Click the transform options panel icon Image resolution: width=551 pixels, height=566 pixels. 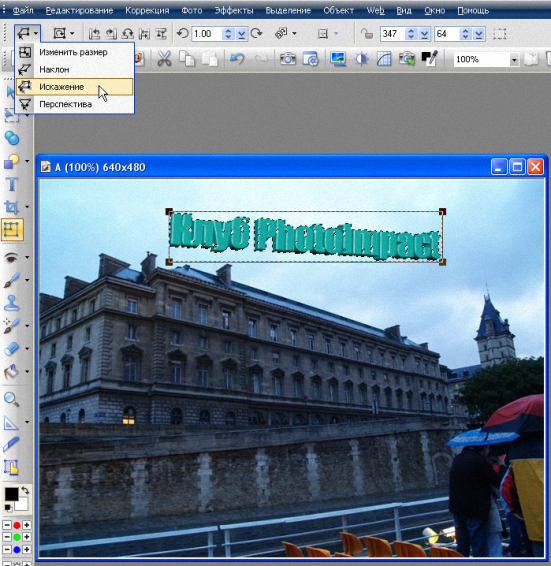[322, 34]
